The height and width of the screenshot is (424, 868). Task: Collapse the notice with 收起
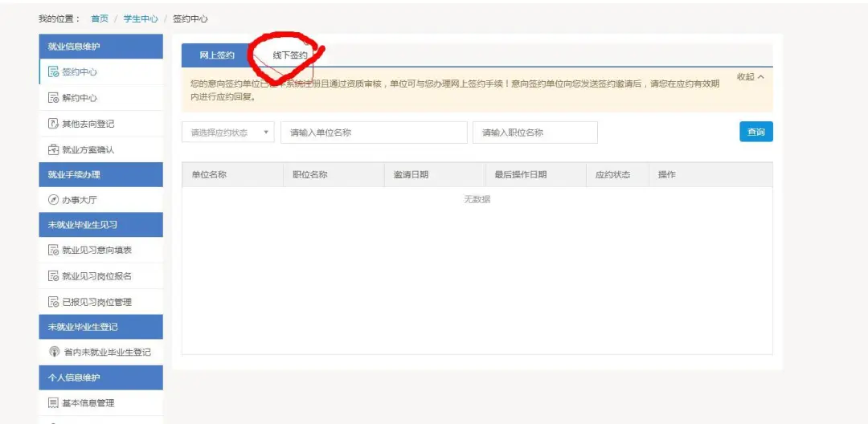click(x=750, y=77)
